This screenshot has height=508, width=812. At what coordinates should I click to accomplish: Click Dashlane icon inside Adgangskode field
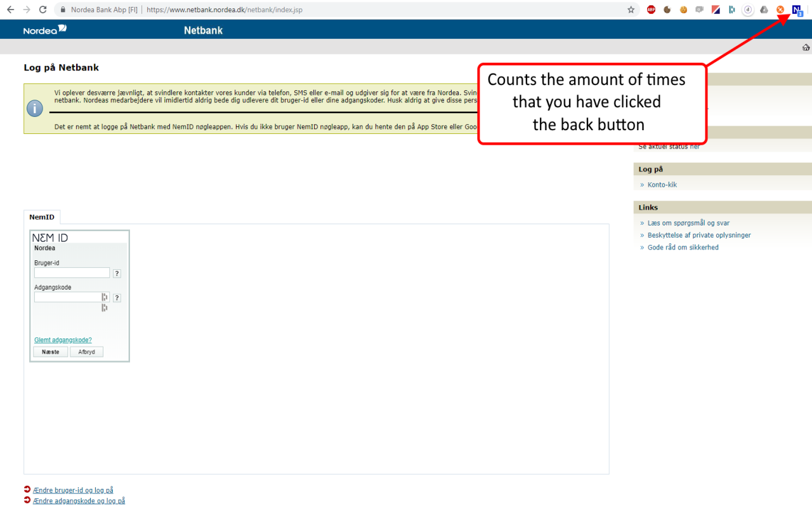[105, 297]
